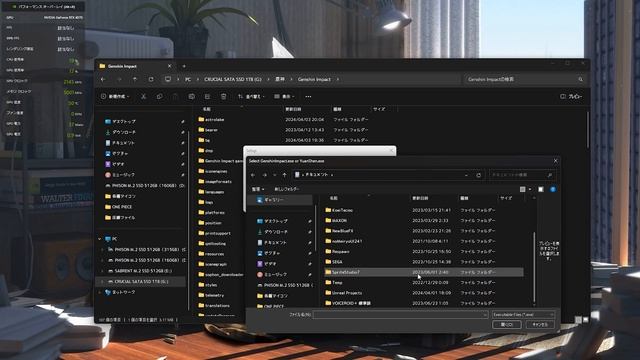Click the Genshin Impact search field in Explorer
640x360 pixels.
click(524, 79)
